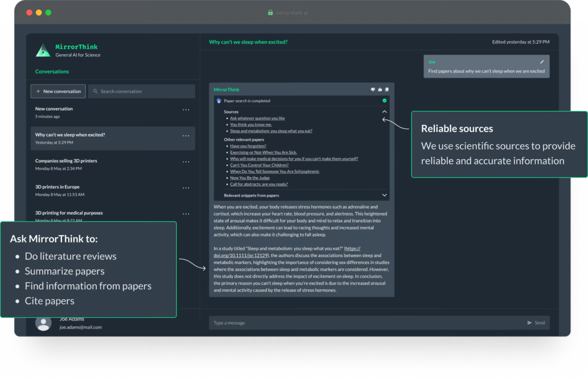Open the 'Ask whatever question you like' source
The height and width of the screenshot is (378, 588).
tap(258, 118)
